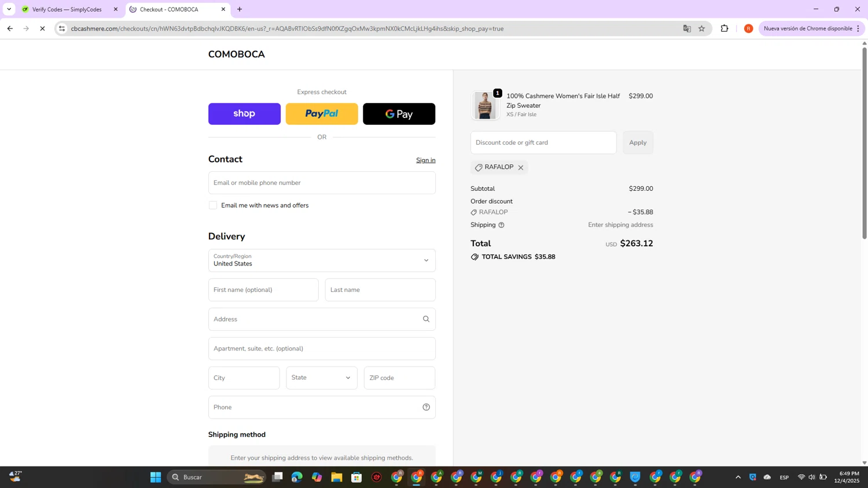The height and width of the screenshot is (488, 868).
Task: Open the Windows Start menu
Action: [x=156, y=477]
